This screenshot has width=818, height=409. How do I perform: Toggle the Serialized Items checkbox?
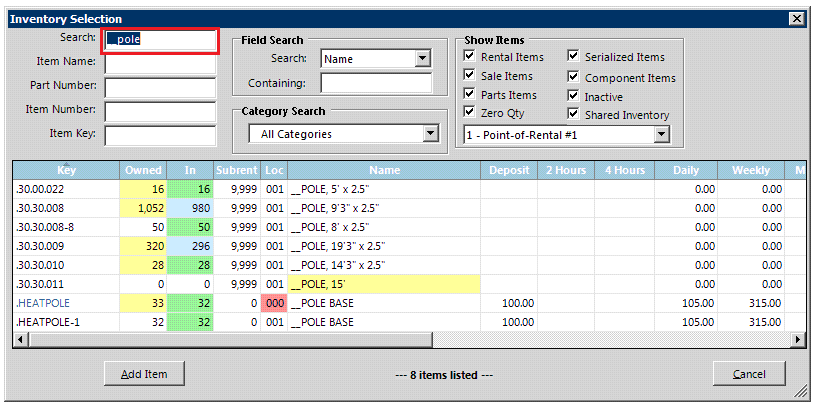point(574,58)
